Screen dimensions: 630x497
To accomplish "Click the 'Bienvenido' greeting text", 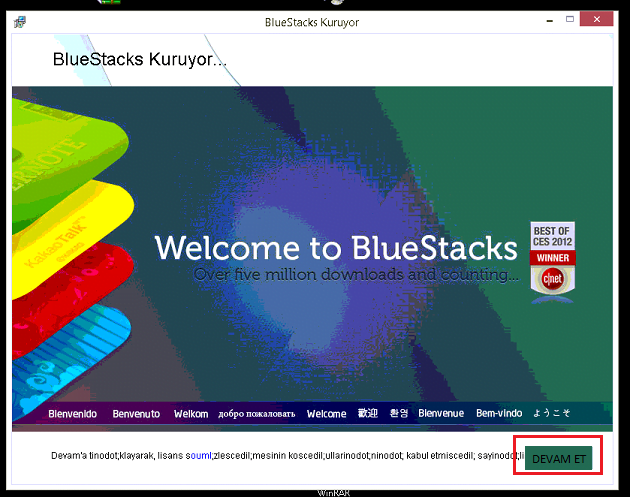I will (72, 414).
